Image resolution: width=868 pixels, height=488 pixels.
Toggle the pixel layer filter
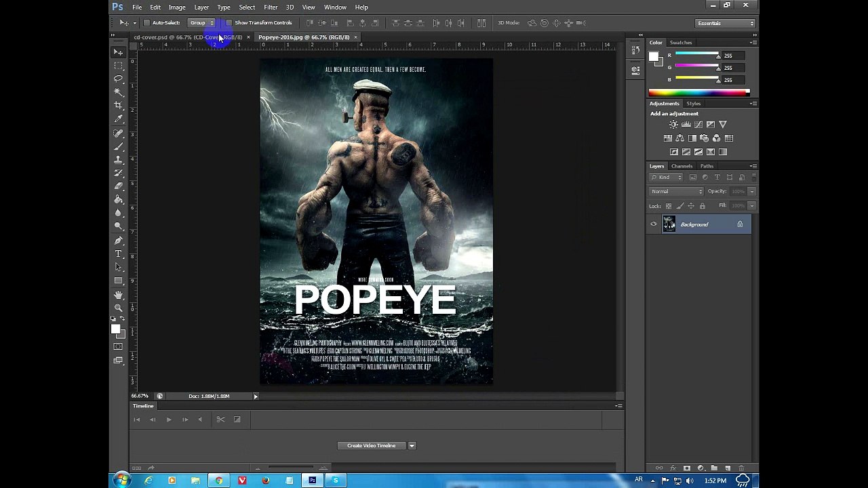[693, 178]
